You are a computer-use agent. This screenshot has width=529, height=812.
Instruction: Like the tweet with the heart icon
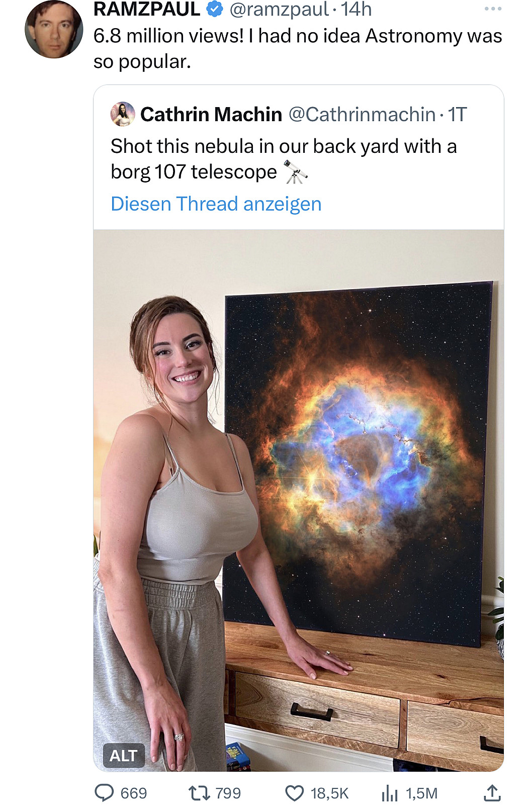tap(294, 793)
